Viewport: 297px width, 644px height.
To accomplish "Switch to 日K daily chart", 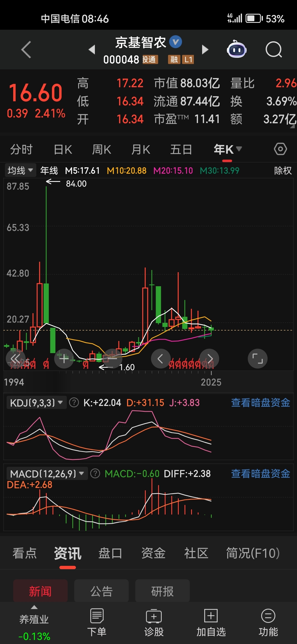I will click(x=63, y=149).
